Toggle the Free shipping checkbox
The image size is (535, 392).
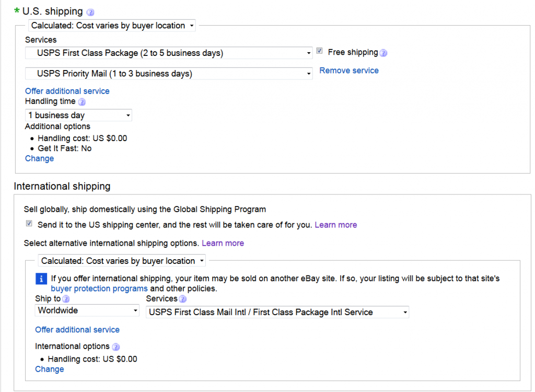pyautogui.click(x=319, y=51)
